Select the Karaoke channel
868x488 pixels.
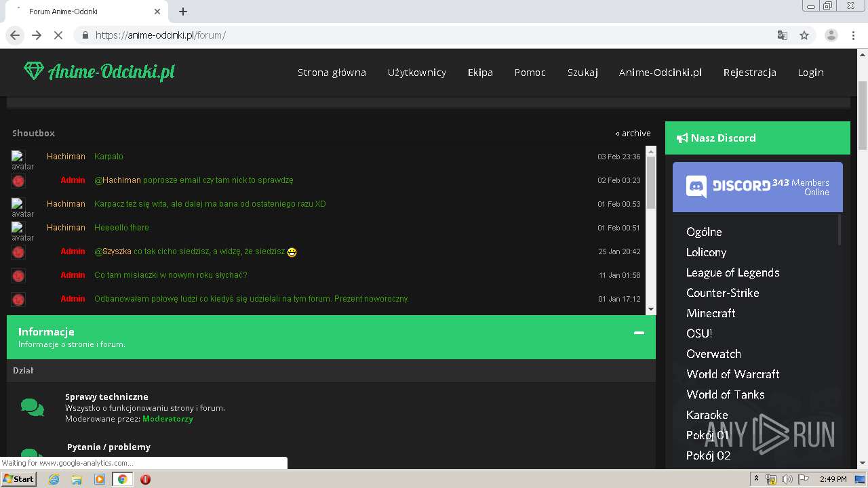point(707,415)
